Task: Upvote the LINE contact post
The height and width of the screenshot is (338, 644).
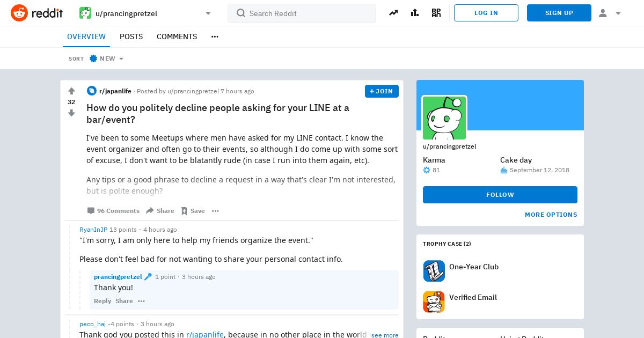Action: point(71,91)
